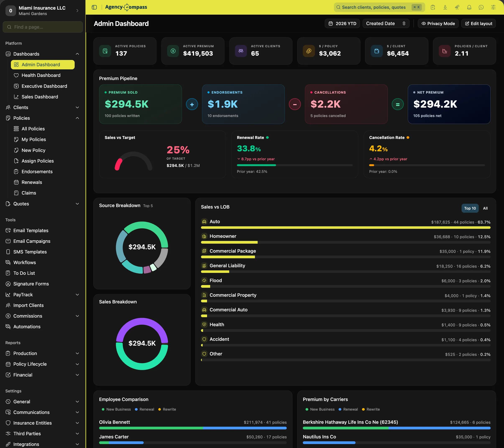Open New Policy page
Image resolution: width=504 pixels, height=448 pixels.
(43, 150)
